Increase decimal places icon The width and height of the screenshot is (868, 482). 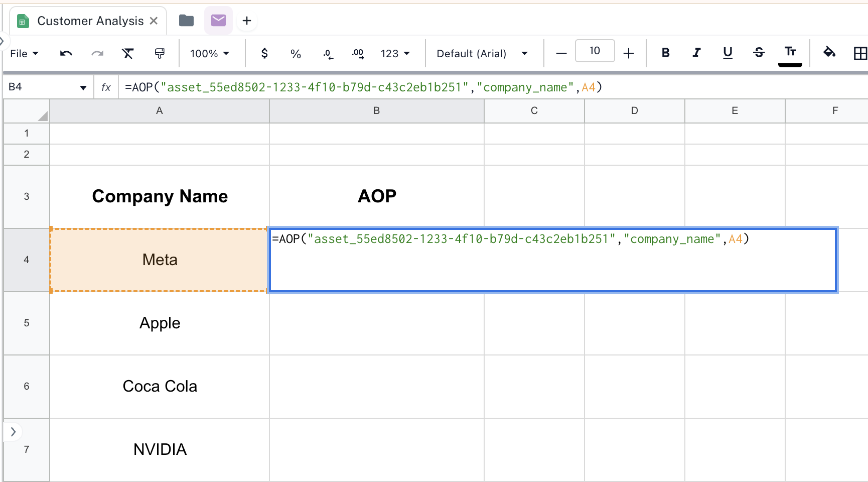tap(358, 54)
